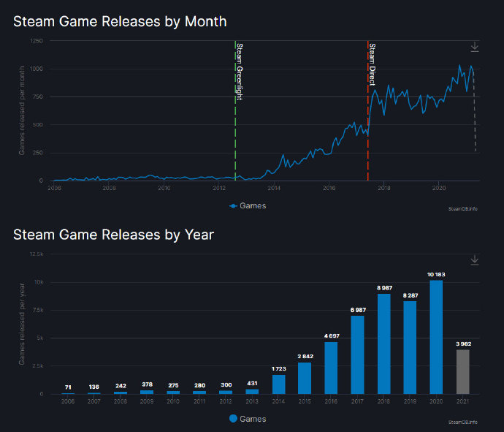Image resolution: width=504 pixels, height=432 pixels.
Task: Select the 2012 bar labeled 300
Action: [226, 392]
